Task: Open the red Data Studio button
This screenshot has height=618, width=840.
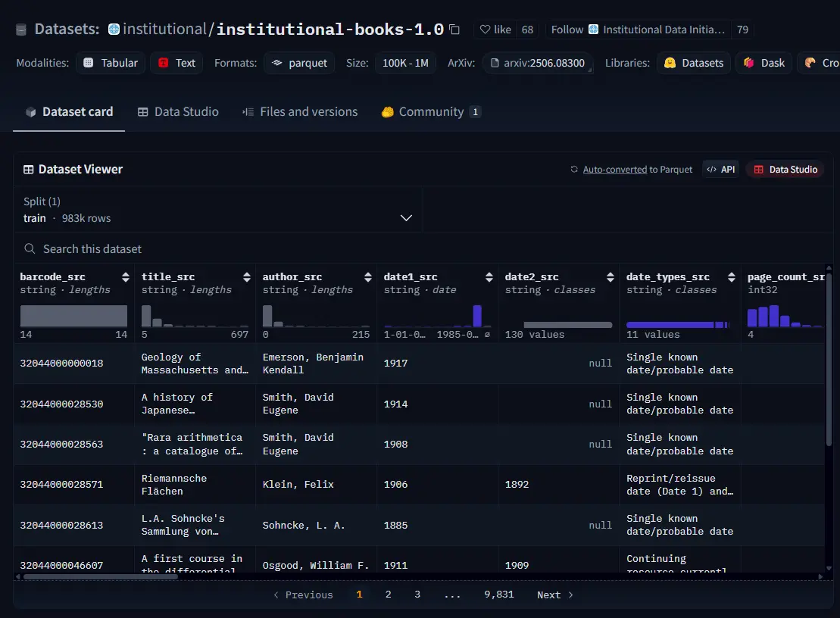Action: tap(785, 170)
